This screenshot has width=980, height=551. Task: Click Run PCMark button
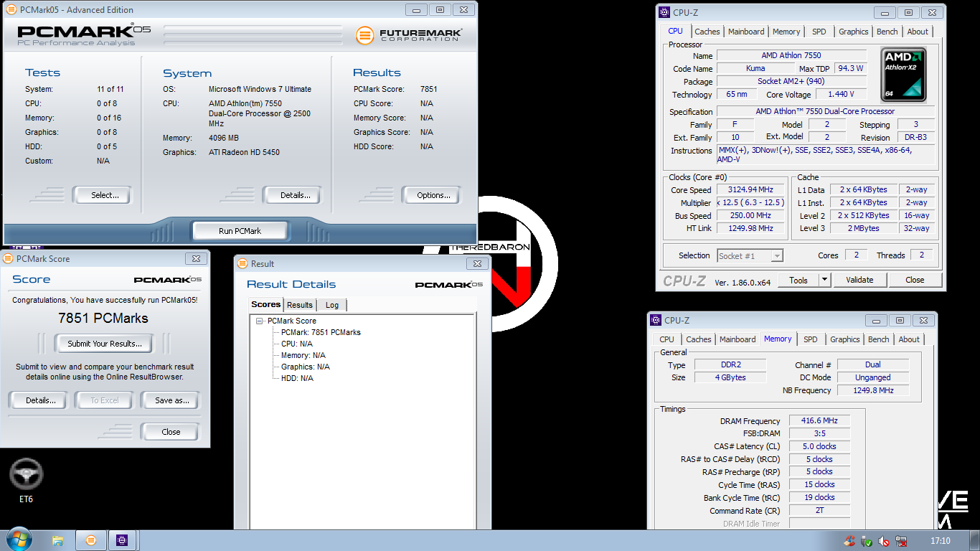(x=240, y=231)
